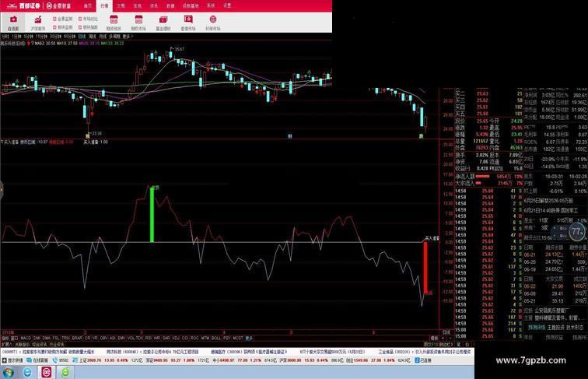
Task: Select the 日线 daily period
Action: 82,37
